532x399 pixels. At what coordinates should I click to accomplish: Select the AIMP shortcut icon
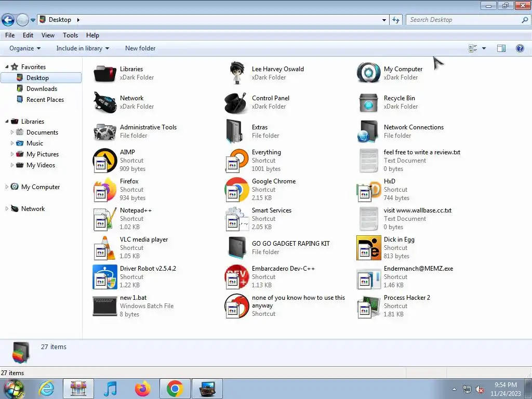click(x=105, y=161)
